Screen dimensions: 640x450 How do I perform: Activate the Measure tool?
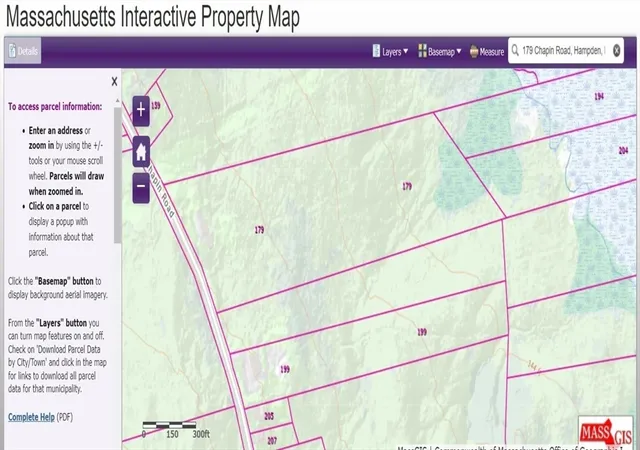tap(487, 51)
